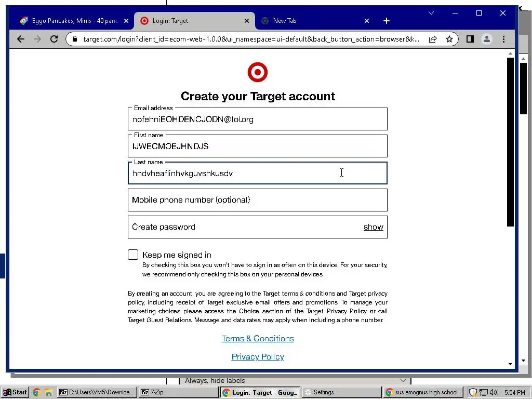The width and height of the screenshot is (532, 399).
Task: Click the Chrome quick launch icon in taskbar
Action: point(37,393)
